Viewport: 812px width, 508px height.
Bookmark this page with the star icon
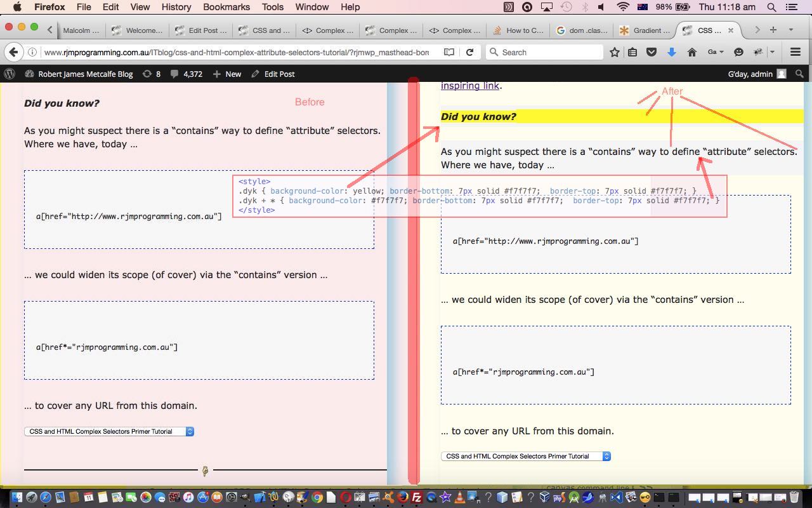pos(614,52)
